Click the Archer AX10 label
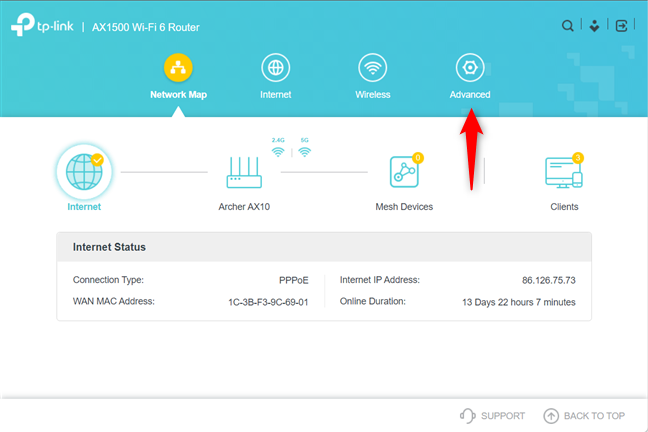The width and height of the screenshot is (648, 432). point(244,207)
